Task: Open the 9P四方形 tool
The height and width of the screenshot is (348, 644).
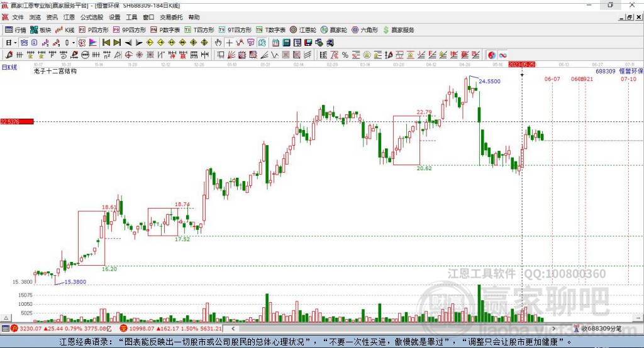Action: 130,30
